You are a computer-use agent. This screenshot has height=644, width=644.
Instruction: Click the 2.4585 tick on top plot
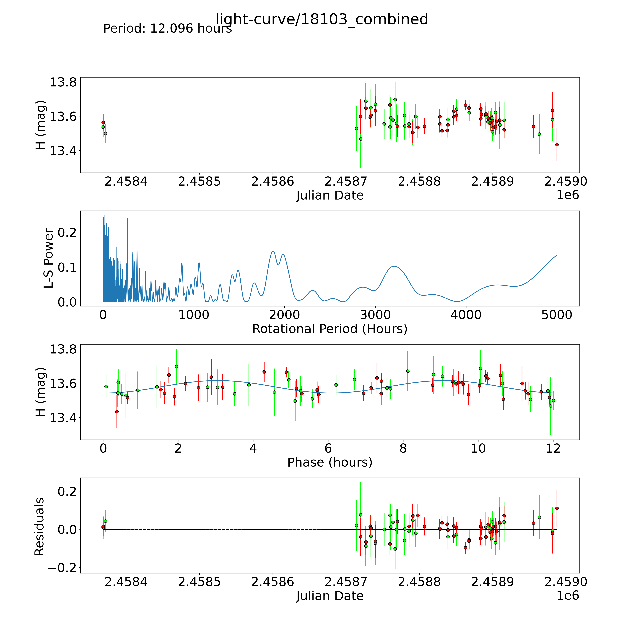[199, 182]
